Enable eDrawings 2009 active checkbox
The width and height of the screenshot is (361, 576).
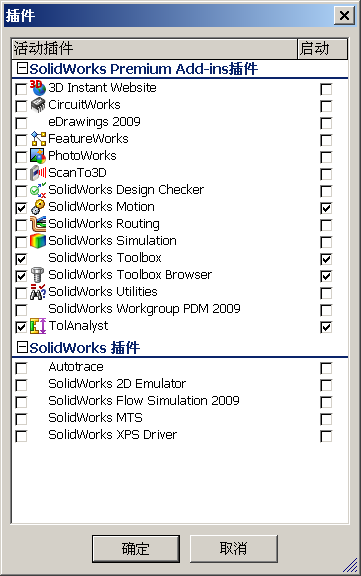tap(21, 123)
